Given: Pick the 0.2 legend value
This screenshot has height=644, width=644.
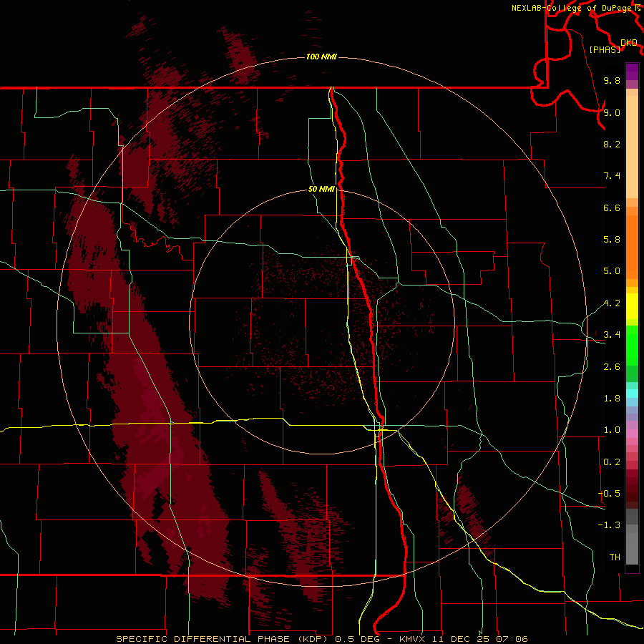Looking at the screenshot, I should coord(612,462).
